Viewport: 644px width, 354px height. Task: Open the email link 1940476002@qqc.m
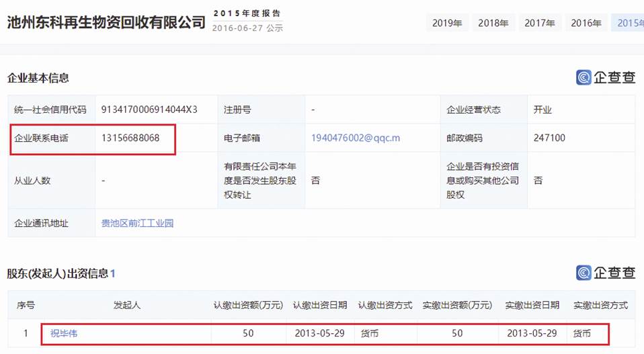coord(355,138)
